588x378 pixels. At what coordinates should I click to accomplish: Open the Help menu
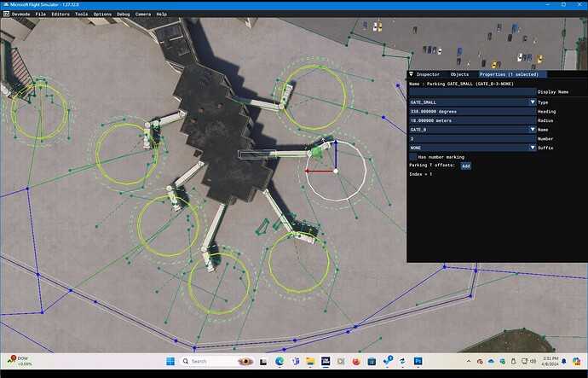(162, 15)
